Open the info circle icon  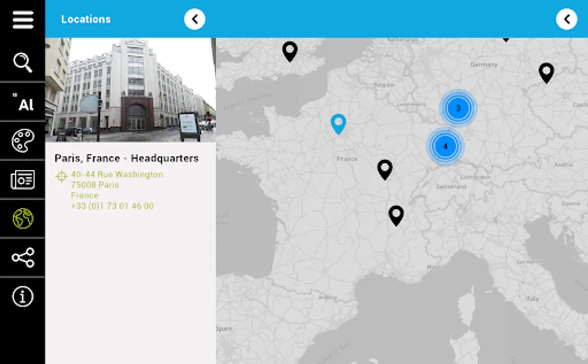tap(23, 297)
